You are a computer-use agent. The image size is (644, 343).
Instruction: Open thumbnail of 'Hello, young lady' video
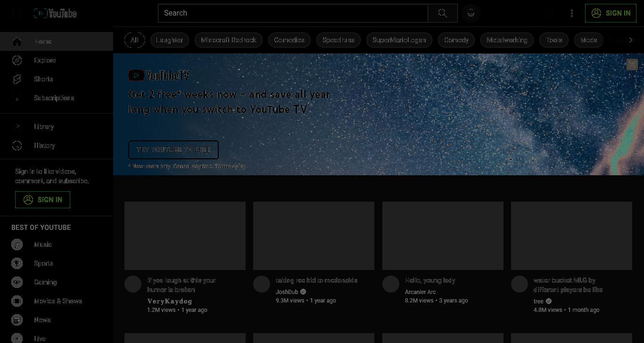pyautogui.click(x=443, y=236)
